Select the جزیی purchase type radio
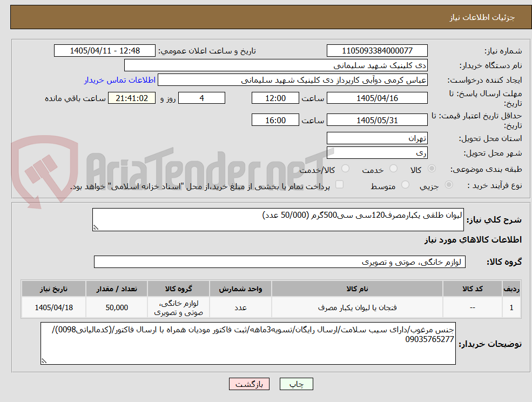 tap(448, 185)
